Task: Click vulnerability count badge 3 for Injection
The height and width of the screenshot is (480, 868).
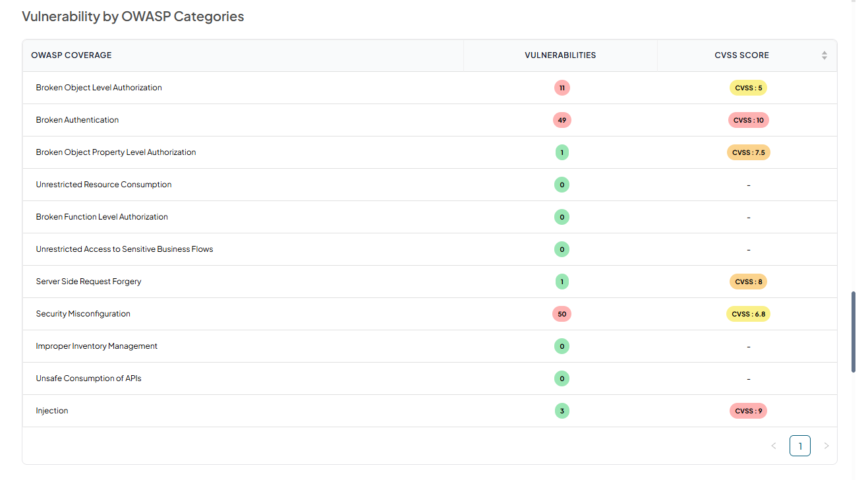Action: (x=562, y=411)
